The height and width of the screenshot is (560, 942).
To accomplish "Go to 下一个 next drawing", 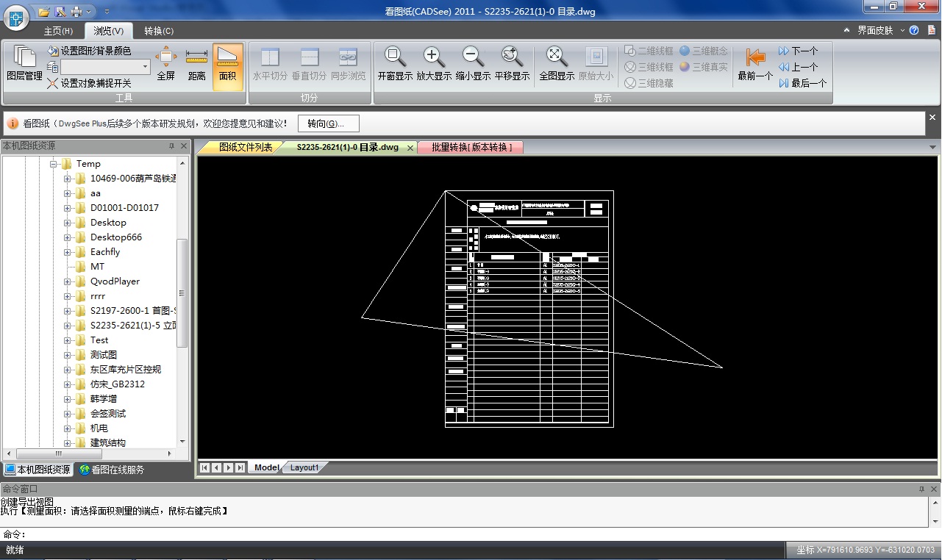I will click(x=798, y=51).
